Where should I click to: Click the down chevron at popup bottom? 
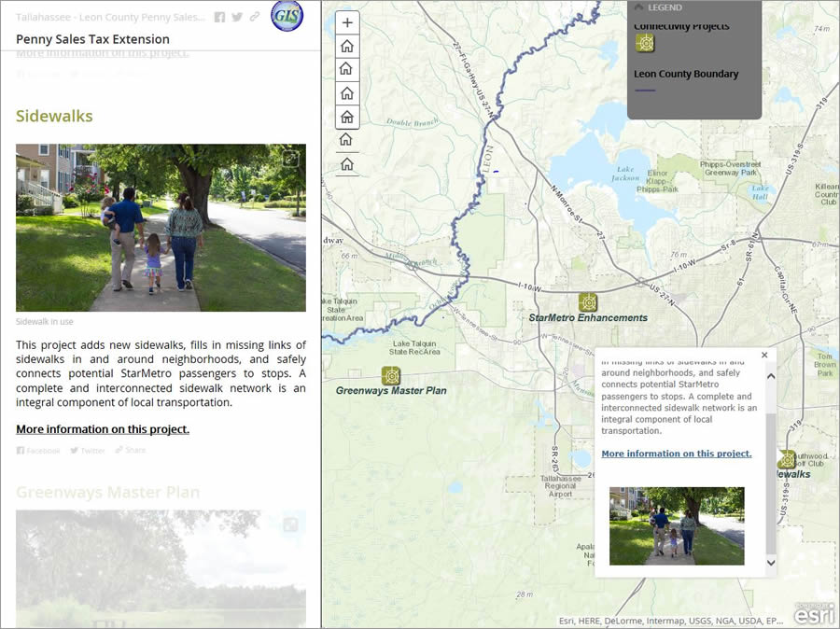point(769,563)
